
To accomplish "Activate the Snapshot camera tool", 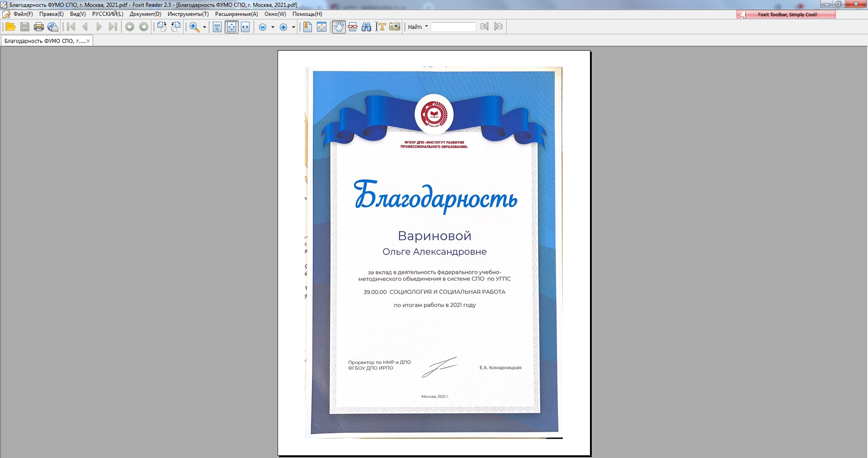I will [x=395, y=27].
